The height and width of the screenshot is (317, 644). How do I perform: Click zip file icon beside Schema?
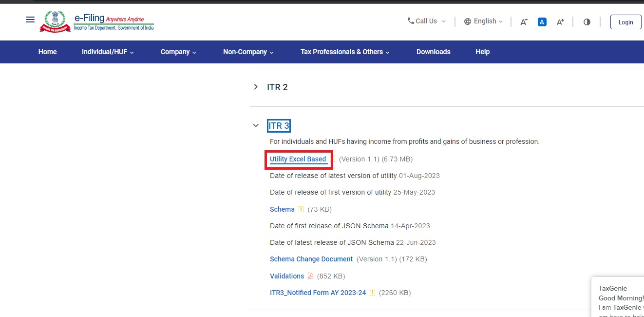[x=301, y=209]
